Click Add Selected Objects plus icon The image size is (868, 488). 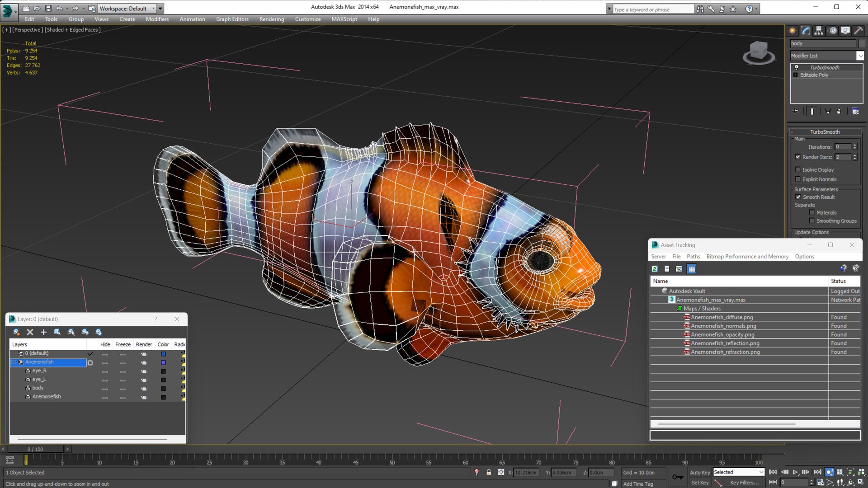click(43, 332)
